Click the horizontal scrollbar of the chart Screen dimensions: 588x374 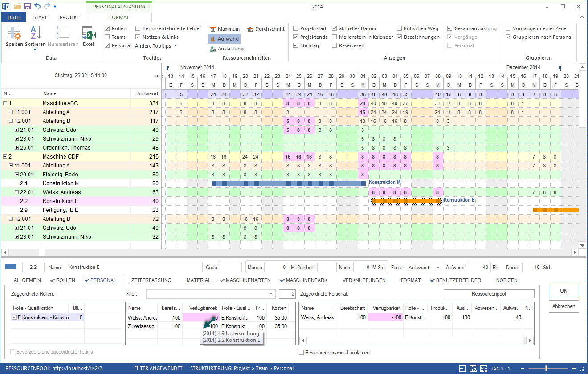pyautogui.click(x=290, y=252)
